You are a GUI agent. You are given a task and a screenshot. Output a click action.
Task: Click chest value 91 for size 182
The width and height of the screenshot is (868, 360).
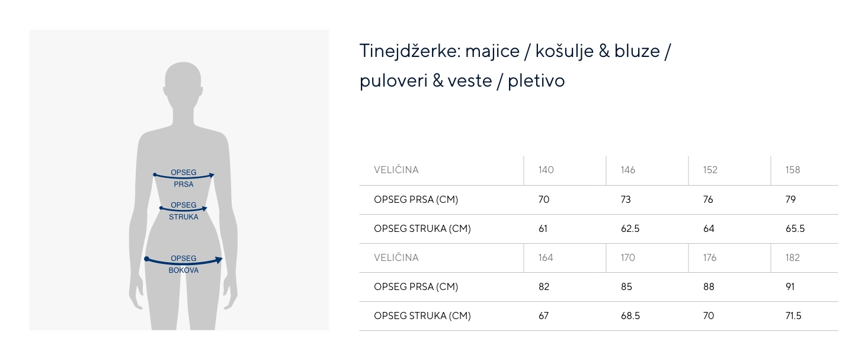(x=790, y=287)
